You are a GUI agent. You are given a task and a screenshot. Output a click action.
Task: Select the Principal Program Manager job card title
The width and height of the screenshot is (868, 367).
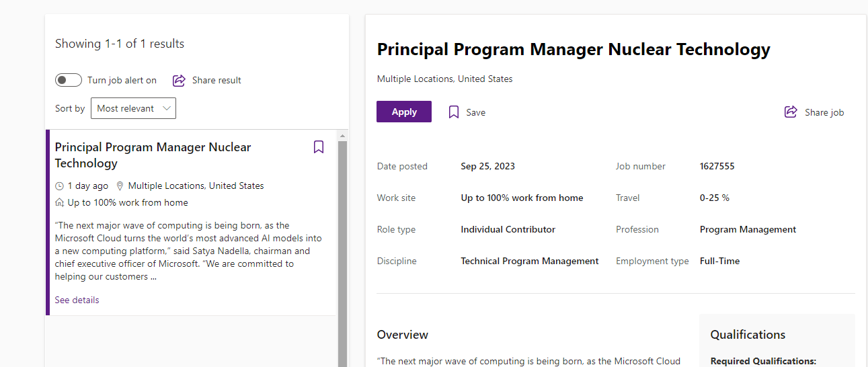coord(153,155)
